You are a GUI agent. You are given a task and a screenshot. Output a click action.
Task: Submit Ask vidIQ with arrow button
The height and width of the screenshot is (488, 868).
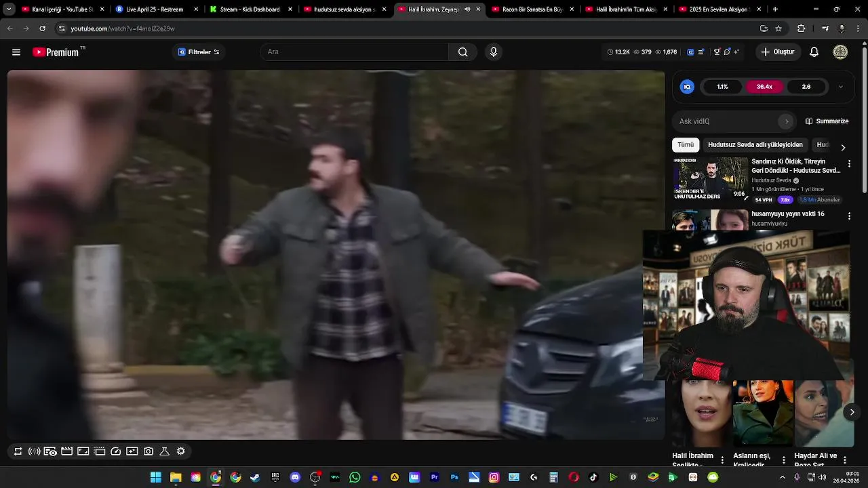click(x=787, y=121)
